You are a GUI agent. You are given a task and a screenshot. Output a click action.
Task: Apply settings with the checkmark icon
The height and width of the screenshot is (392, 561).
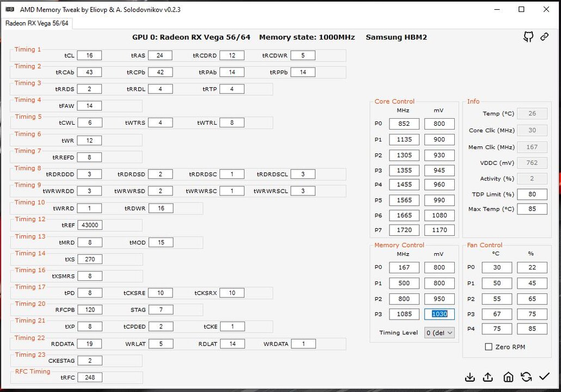coord(545,377)
